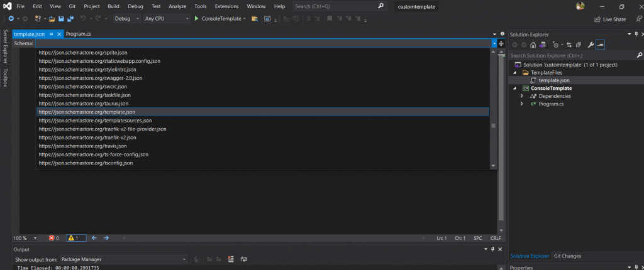Expand the Dependencies node
Screen dimensions: 644x270
pyautogui.click(x=521, y=96)
